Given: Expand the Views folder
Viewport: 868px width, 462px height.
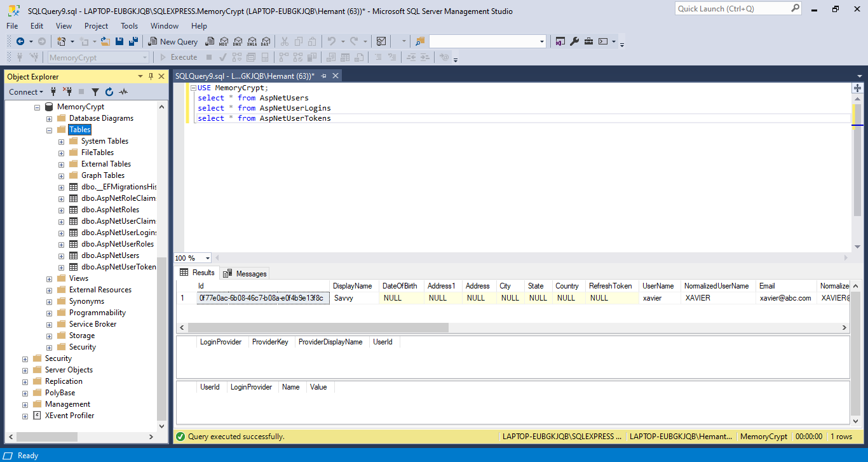Looking at the screenshot, I should pos(49,278).
